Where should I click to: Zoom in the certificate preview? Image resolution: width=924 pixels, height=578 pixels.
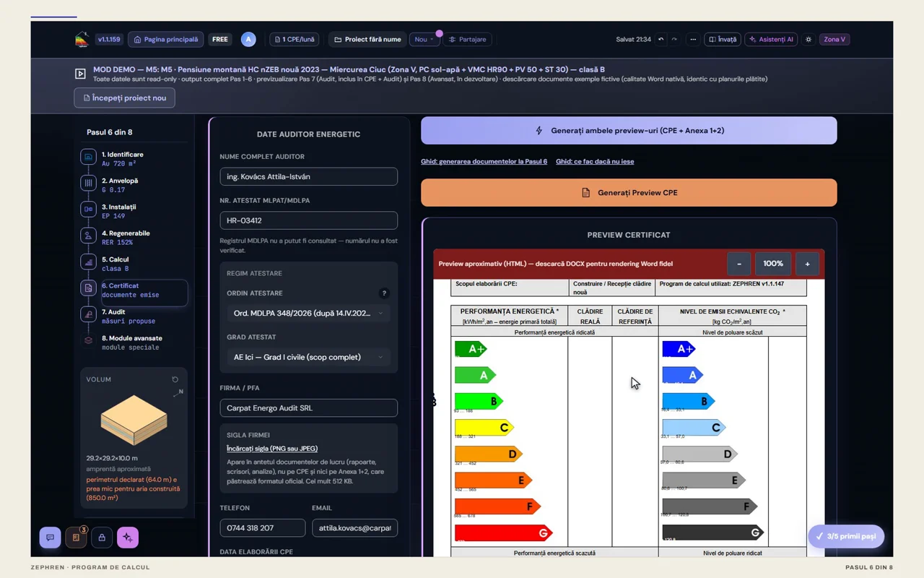(x=807, y=264)
